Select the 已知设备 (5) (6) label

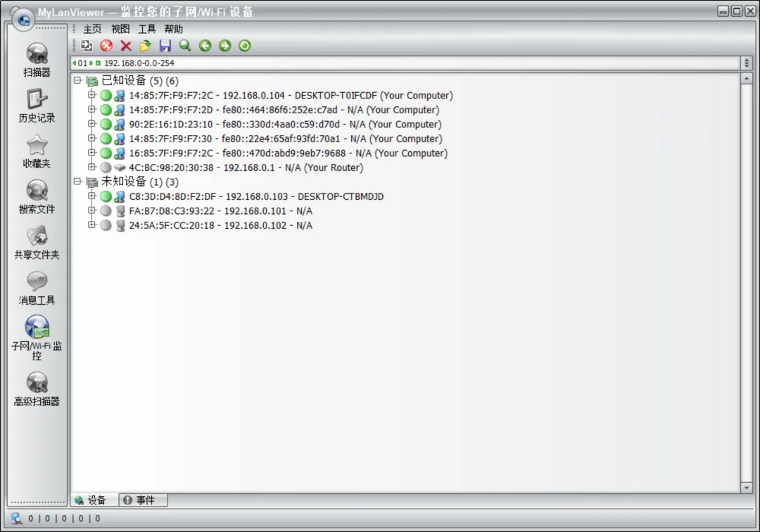click(139, 80)
